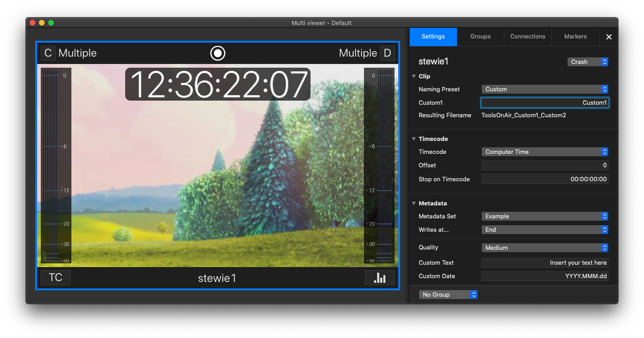Click the right audio level meter
The image size is (644, 338).
point(379,166)
